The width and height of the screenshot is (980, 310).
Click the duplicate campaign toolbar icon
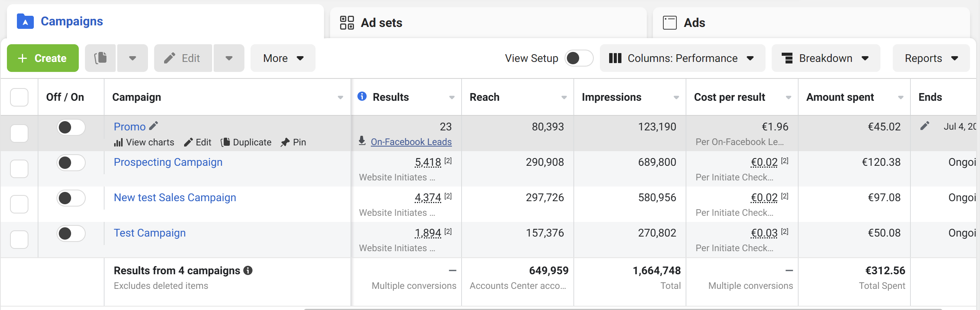(100, 58)
